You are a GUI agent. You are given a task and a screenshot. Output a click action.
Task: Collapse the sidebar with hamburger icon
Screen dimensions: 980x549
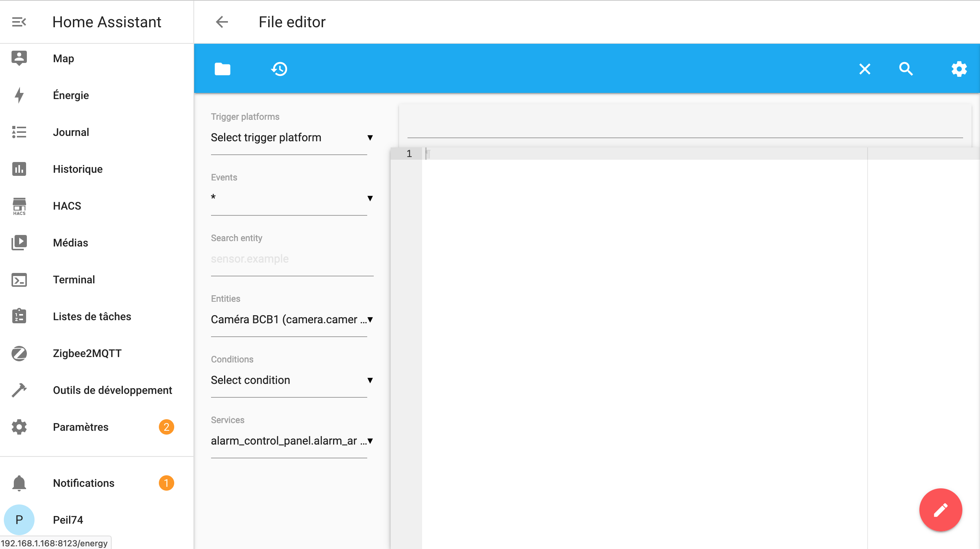(x=19, y=22)
